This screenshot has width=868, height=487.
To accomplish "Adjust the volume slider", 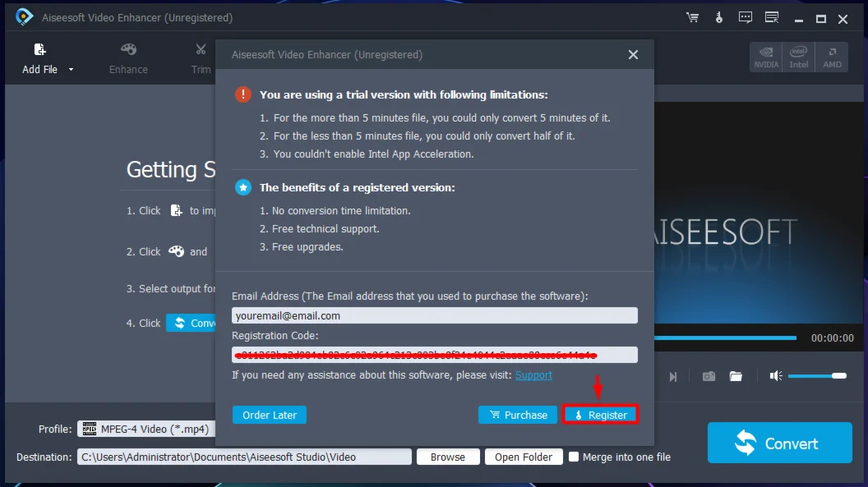I will [x=817, y=376].
